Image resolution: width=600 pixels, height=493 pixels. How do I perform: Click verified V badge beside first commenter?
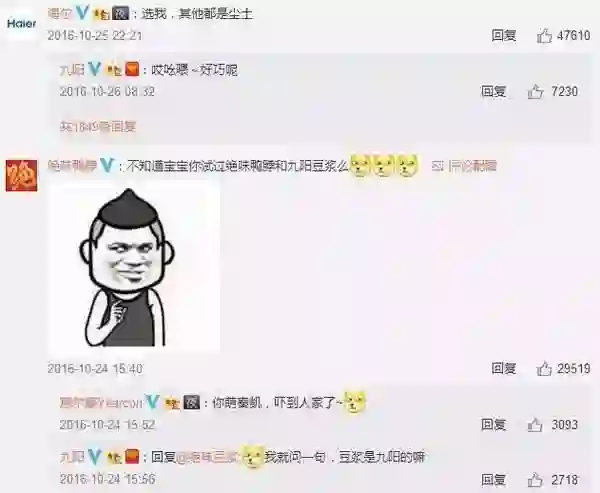[x=82, y=14]
